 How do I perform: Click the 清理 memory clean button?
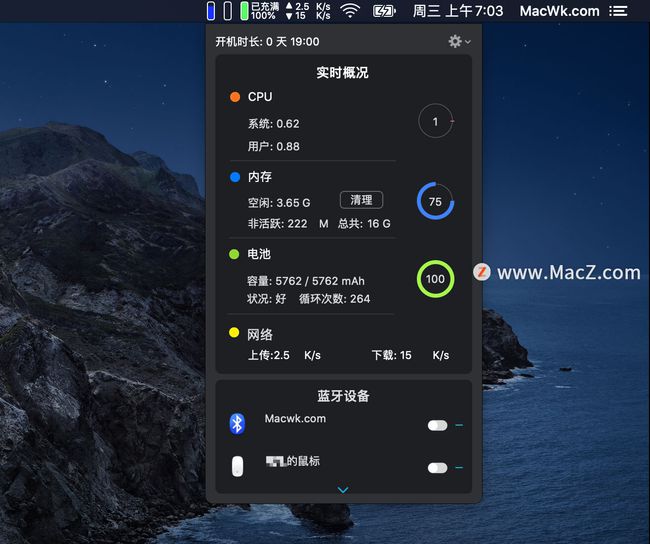tap(361, 200)
